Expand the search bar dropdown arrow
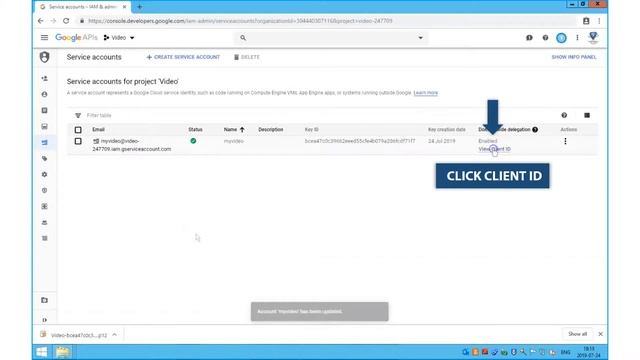Image resolution: width=640 pixels, height=360 pixels. pos(420,38)
